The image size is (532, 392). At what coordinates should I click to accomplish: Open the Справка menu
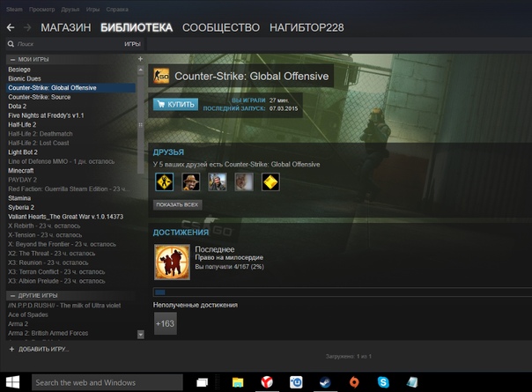click(x=117, y=9)
